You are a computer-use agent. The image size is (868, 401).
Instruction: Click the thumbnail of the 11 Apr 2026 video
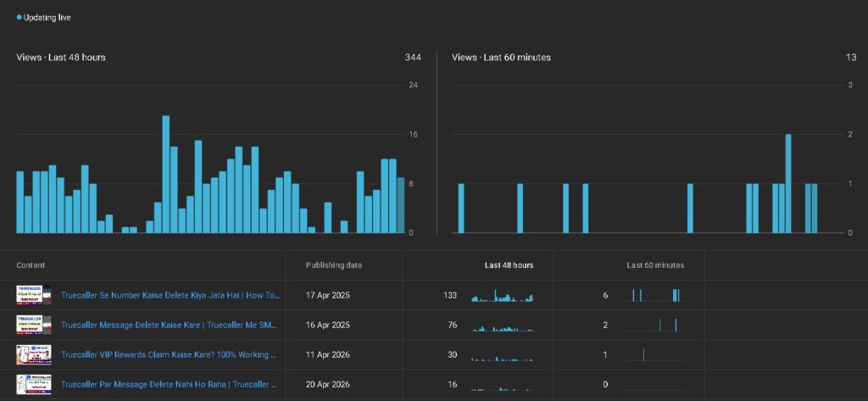[34, 354]
